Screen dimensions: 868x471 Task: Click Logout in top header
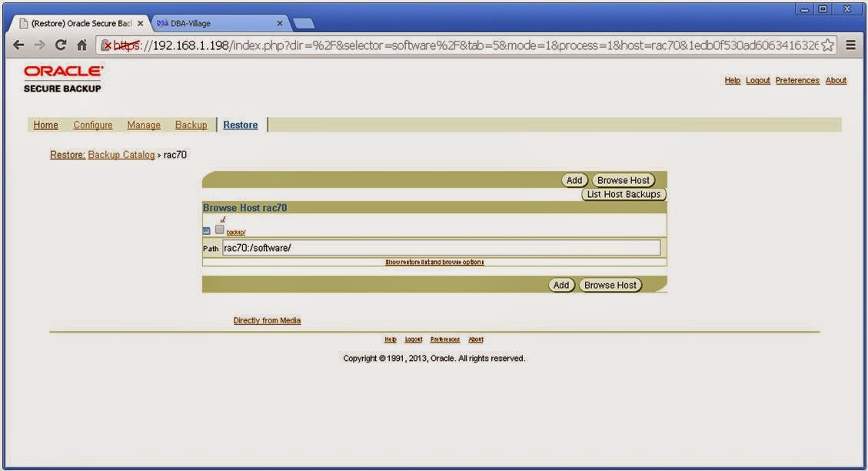pyautogui.click(x=758, y=80)
